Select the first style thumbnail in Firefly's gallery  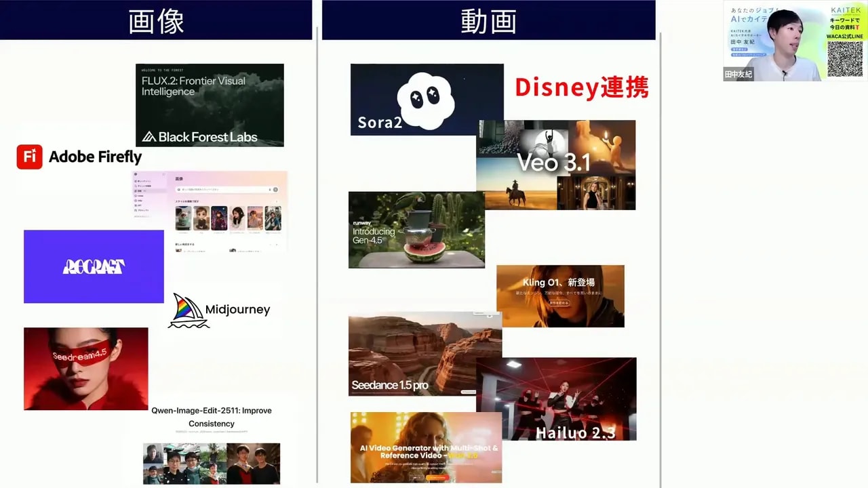(183, 218)
